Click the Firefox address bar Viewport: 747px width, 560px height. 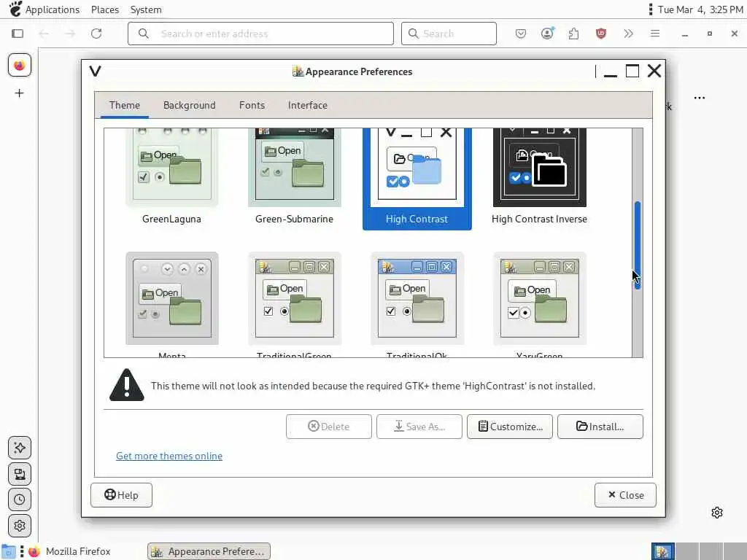coord(260,34)
